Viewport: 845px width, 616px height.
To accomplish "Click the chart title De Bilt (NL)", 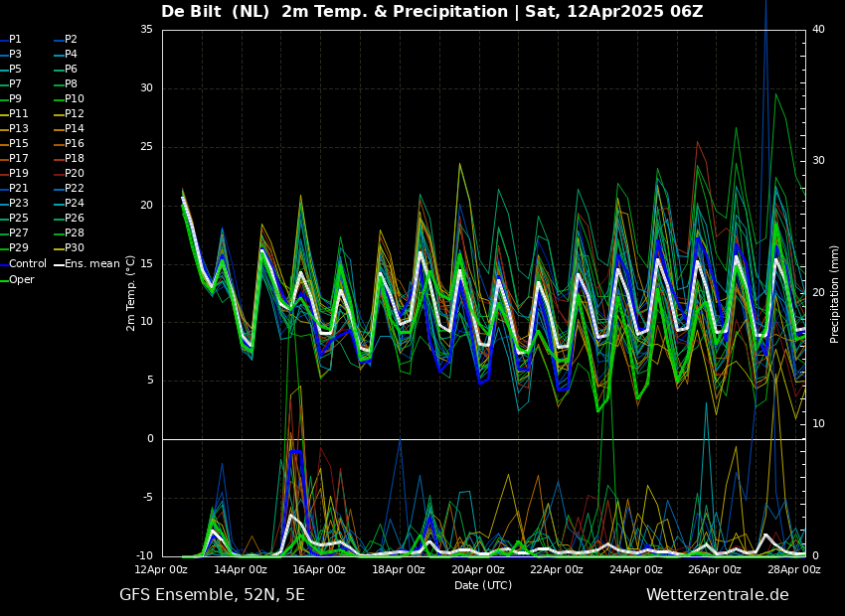I will point(216,11).
